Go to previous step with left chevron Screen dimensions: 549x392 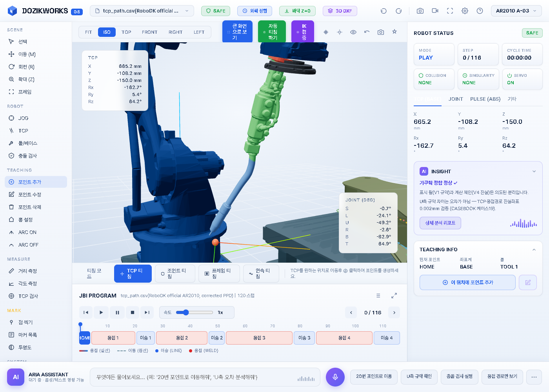click(351, 312)
